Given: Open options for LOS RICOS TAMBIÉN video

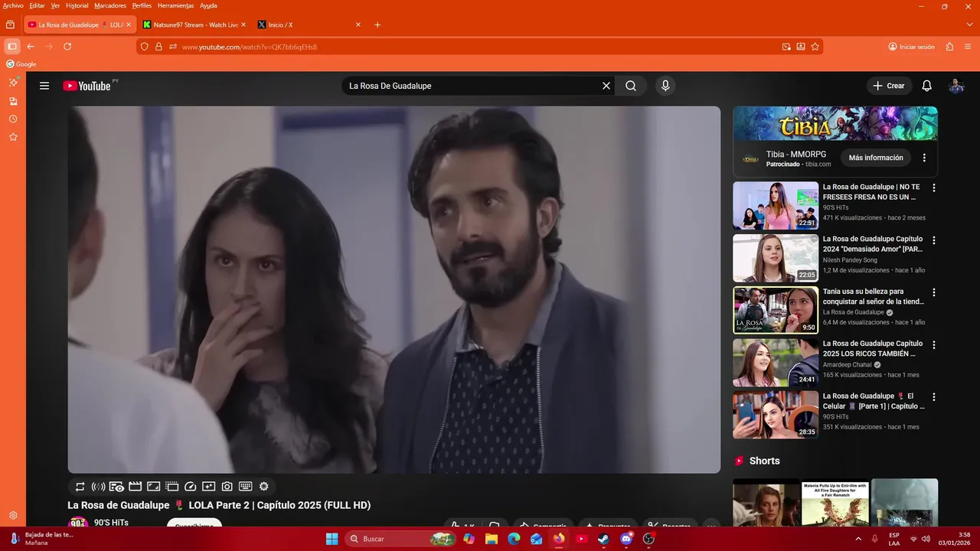Looking at the screenshot, I should (x=933, y=345).
